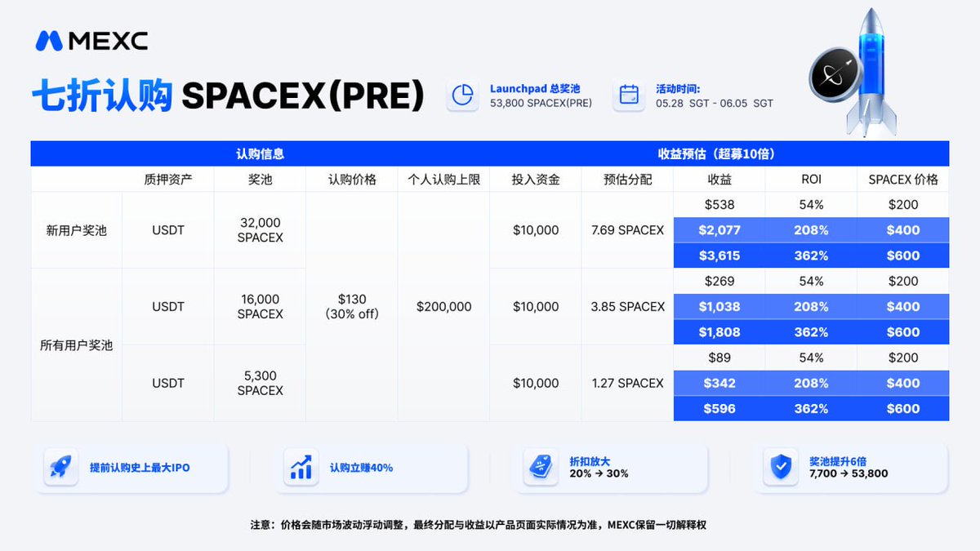Click the 收益 column header
This screenshot has height=551, width=980.
(x=719, y=180)
